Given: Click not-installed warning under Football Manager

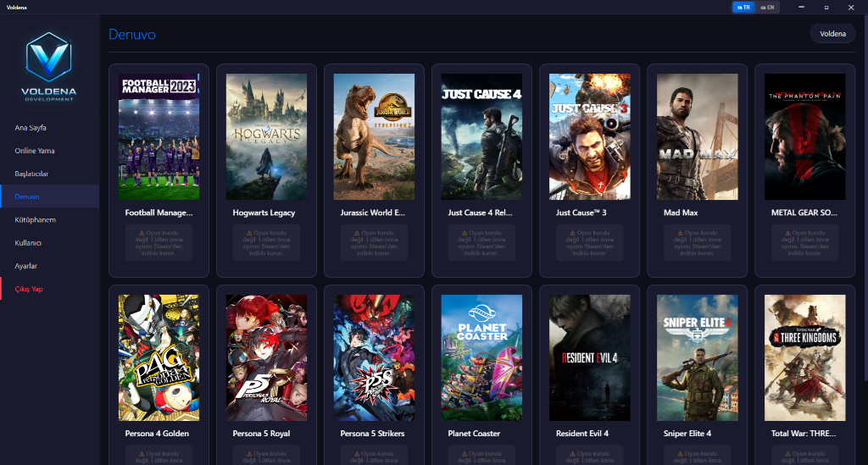Looking at the screenshot, I should coord(159,243).
